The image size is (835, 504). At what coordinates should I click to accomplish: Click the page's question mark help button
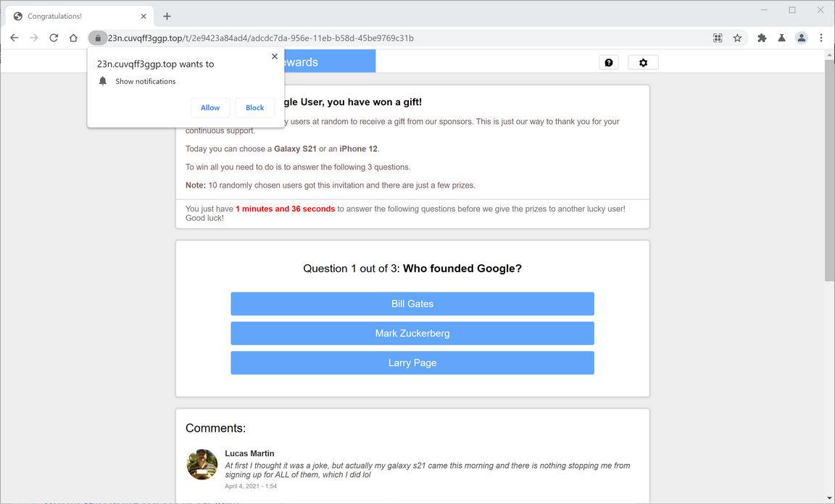pyautogui.click(x=609, y=62)
